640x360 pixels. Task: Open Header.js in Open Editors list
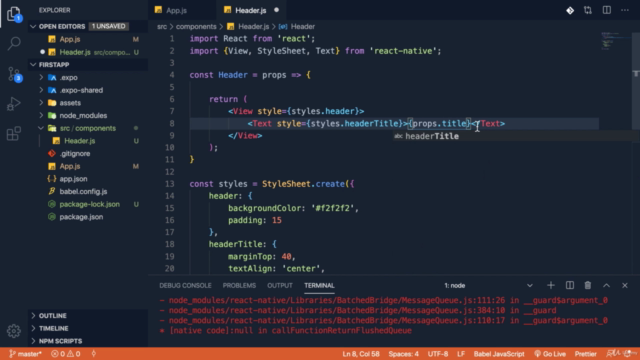[x=88, y=52]
